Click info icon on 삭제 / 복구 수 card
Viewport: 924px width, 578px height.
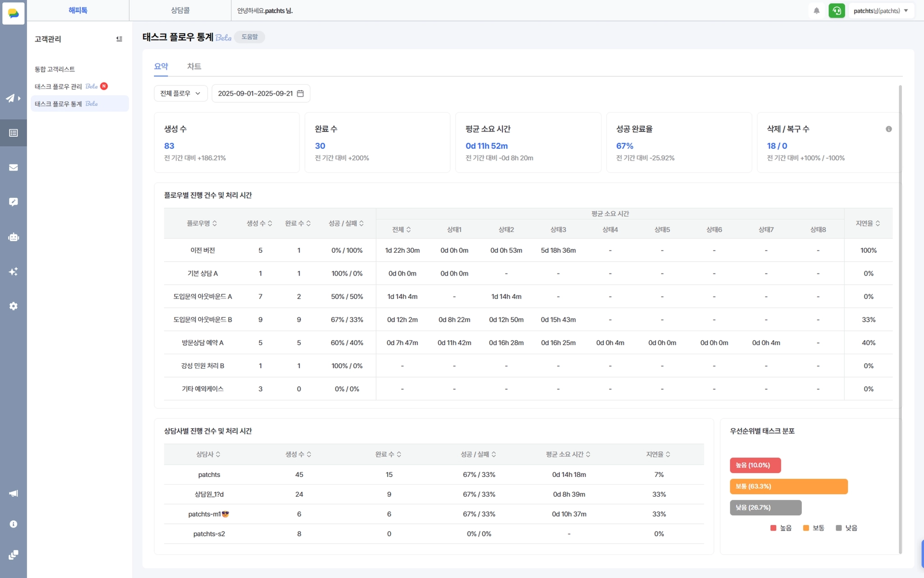pos(888,129)
